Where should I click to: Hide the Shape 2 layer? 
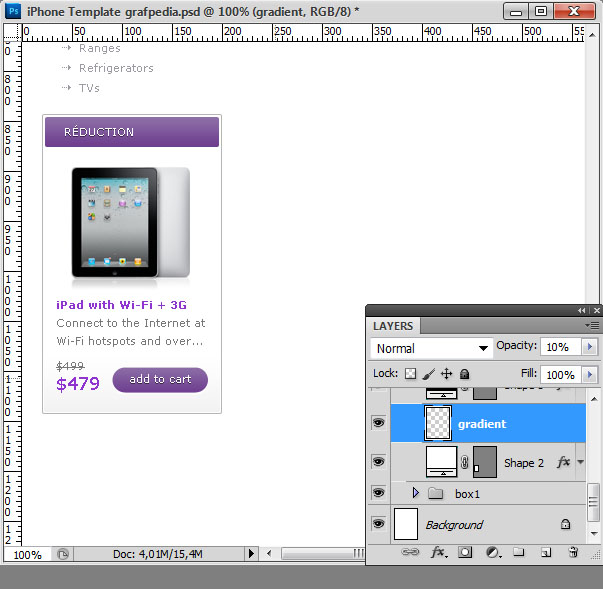(378, 461)
